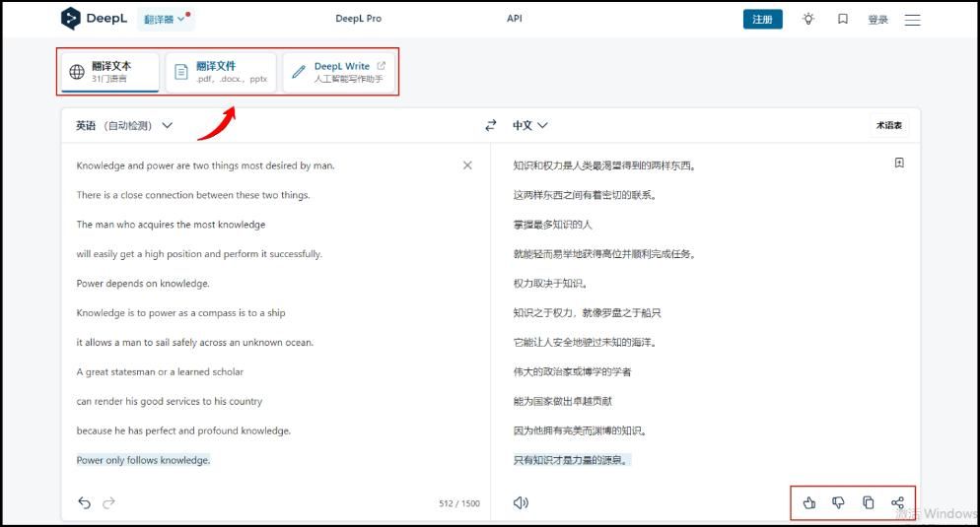Select the 翻译文件 translate files tab

point(221,72)
